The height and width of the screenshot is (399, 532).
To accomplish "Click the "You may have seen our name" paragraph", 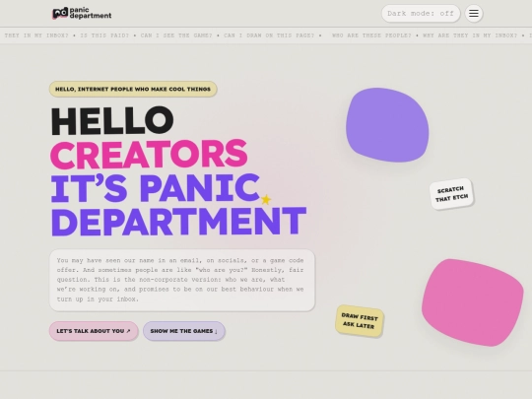I will click(x=182, y=280).
